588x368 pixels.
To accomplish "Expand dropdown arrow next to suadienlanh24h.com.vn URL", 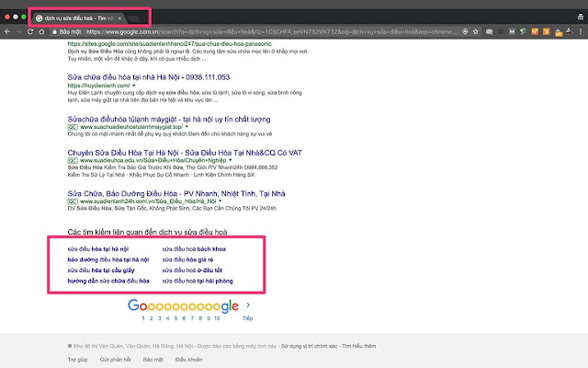I will [220, 201].
